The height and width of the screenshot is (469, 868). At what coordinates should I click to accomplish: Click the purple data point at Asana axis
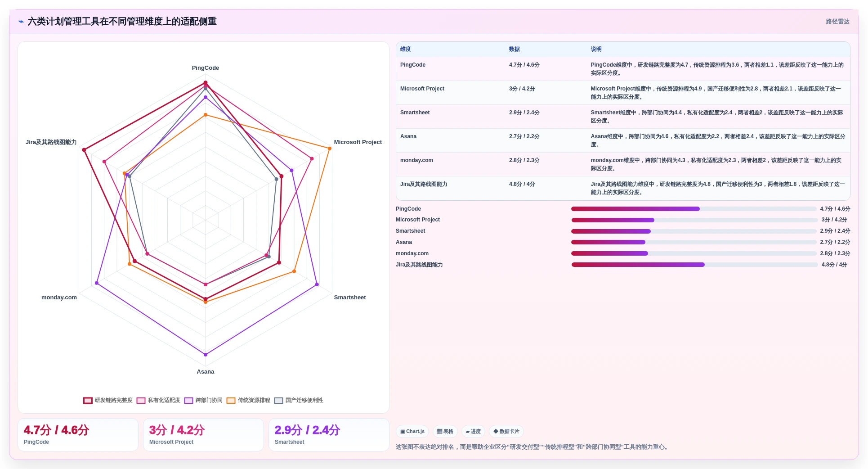coord(206,355)
